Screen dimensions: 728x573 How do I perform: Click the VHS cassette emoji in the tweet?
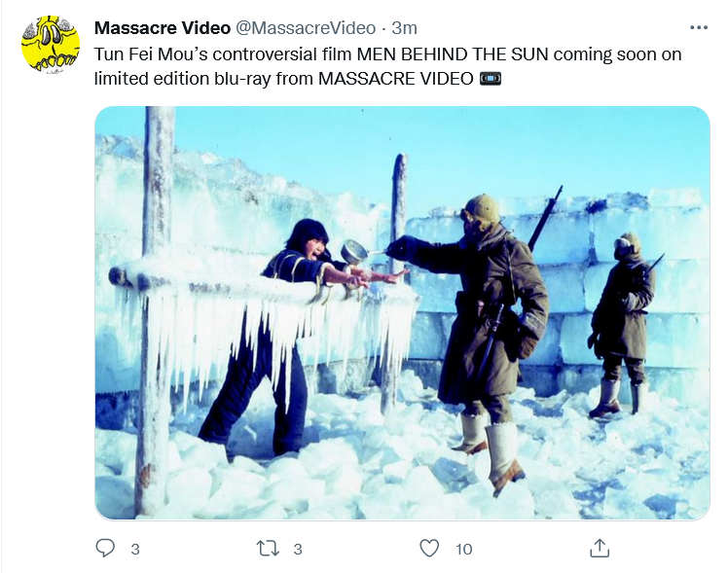click(x=490, y=79)
